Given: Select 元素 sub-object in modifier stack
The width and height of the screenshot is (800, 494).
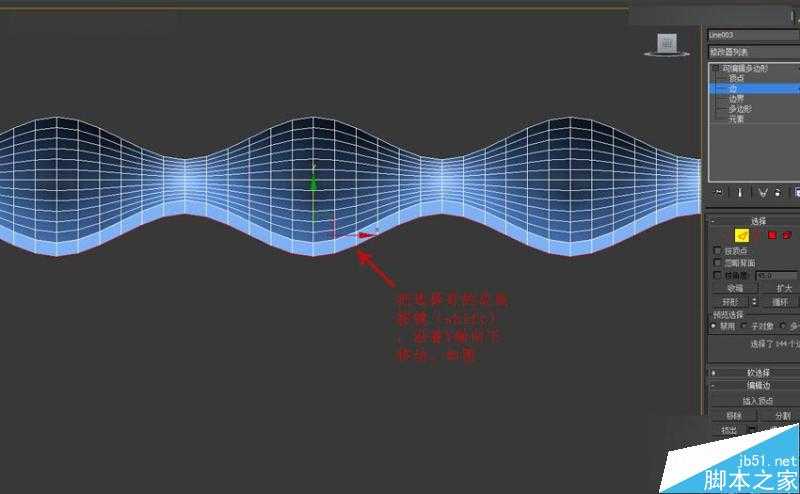Looking at the screenshot, I should pyautogui.click(x=736, y=119).
